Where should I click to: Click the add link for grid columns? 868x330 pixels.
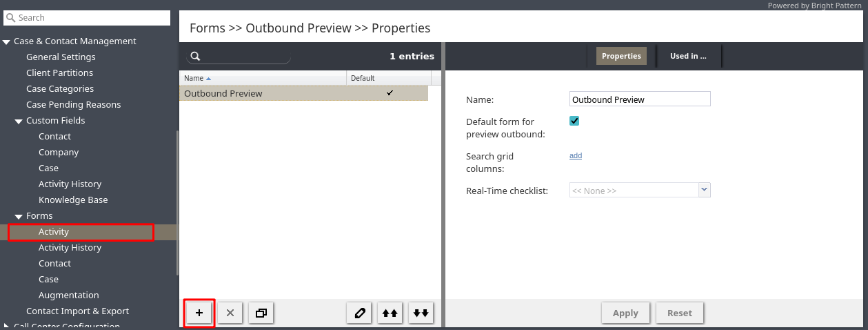576,156
